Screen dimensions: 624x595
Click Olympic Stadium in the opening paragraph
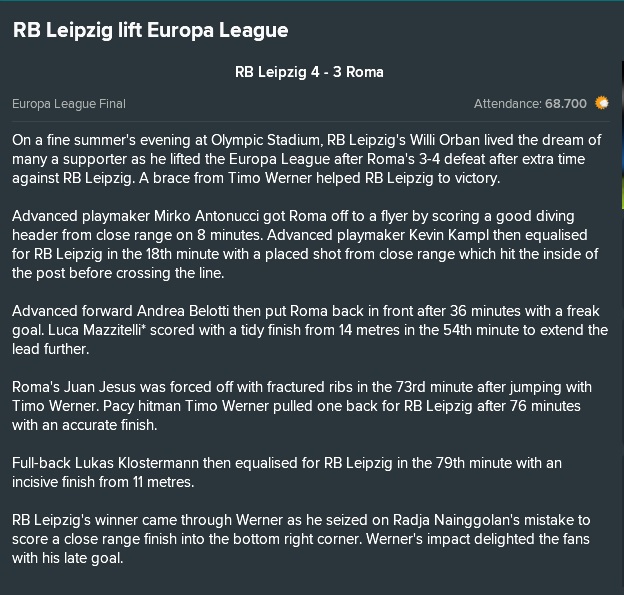[265, 140]
